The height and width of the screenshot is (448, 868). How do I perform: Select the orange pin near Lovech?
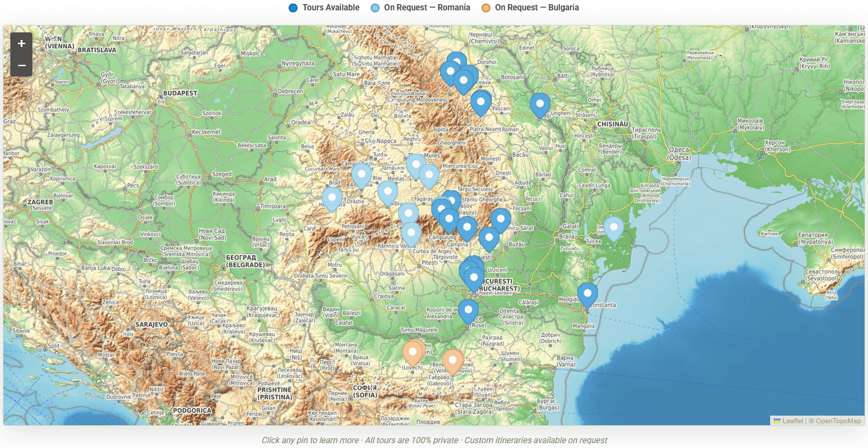[413, 352]
